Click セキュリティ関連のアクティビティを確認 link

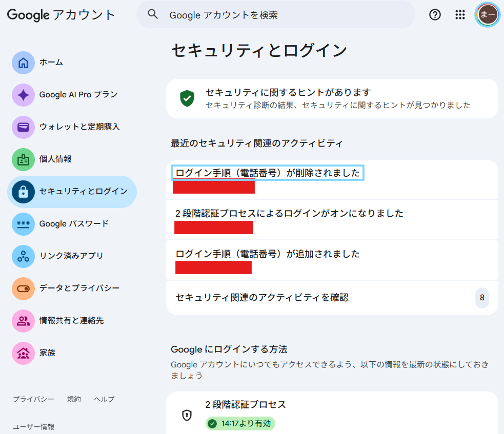click(332, 298)
